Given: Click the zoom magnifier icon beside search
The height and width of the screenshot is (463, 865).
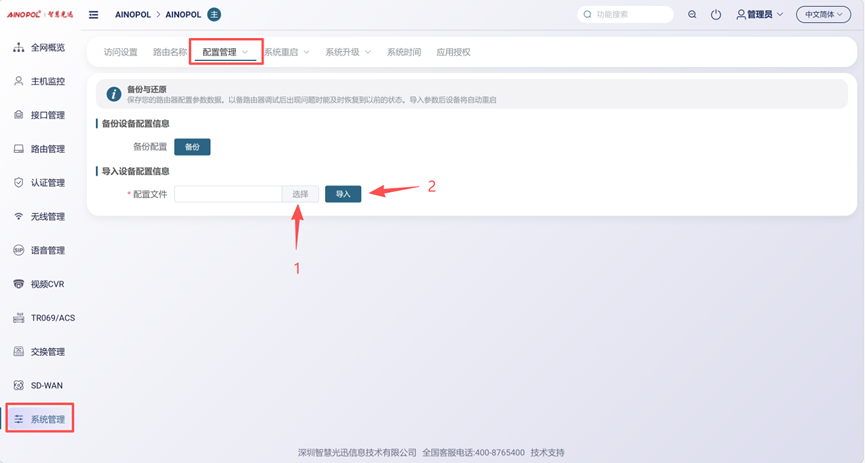Looking at the screenshot, I should [x=692, y=15].
